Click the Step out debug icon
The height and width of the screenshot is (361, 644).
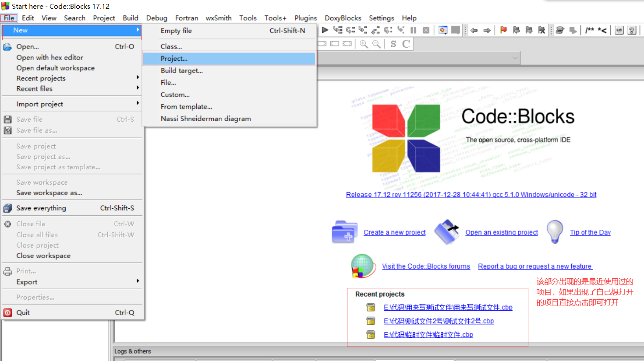375,30
